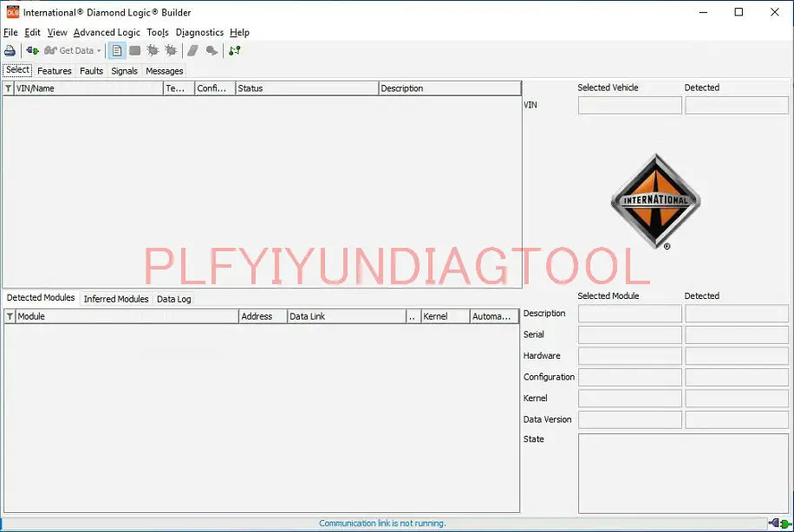Click the Detected Serial field

pyautogui.click(x=737, y=335)
